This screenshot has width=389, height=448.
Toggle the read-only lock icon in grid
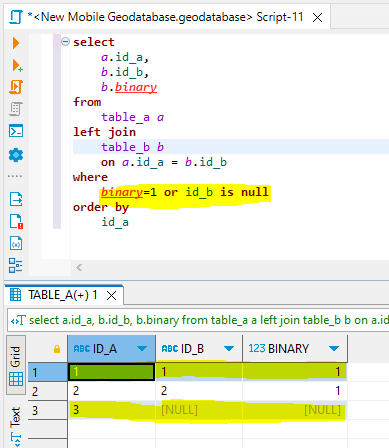pyautogui.click(x=57, y=349)
